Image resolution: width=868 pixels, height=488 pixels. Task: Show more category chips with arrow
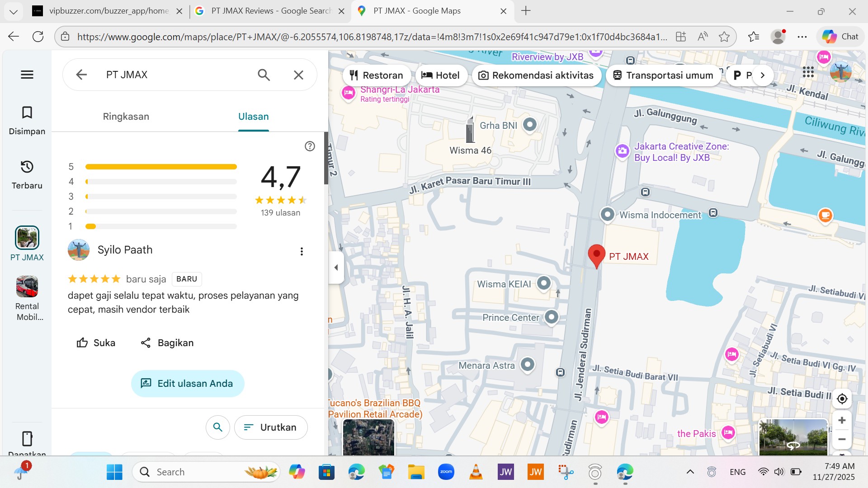pyautogui.click(x=763, y=75)
